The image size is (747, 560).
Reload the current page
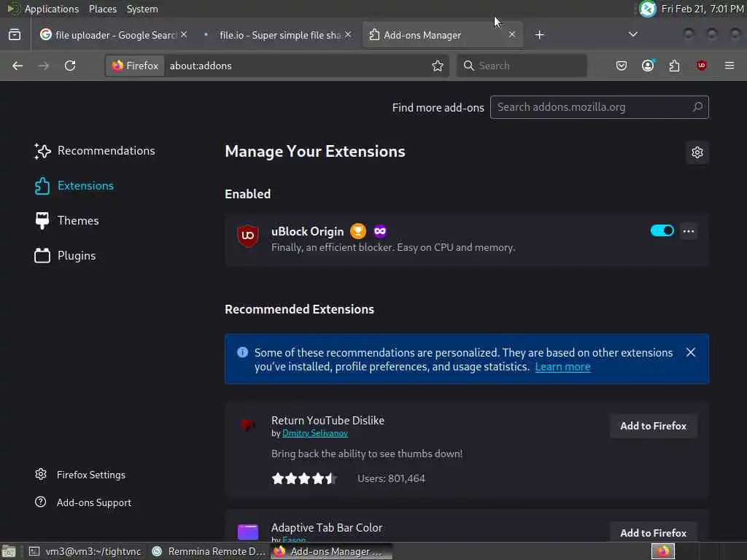[x=70, y=66]
